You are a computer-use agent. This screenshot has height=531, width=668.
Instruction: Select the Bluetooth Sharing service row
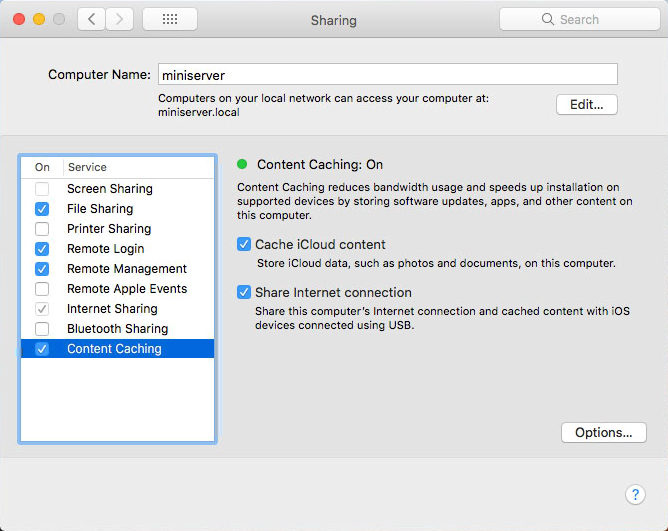pos(118,329)
